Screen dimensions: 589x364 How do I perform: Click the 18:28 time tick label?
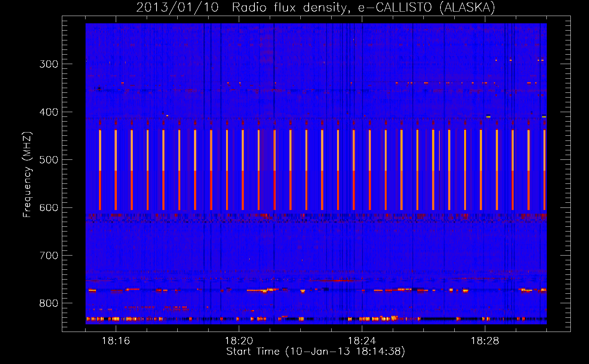click(485, 341)
